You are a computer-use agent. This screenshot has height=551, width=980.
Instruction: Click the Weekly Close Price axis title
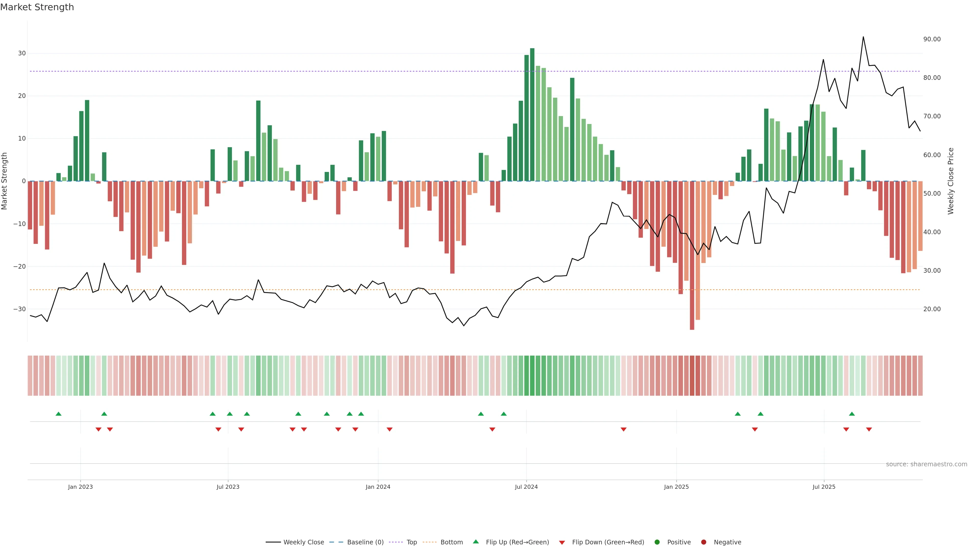951,181
